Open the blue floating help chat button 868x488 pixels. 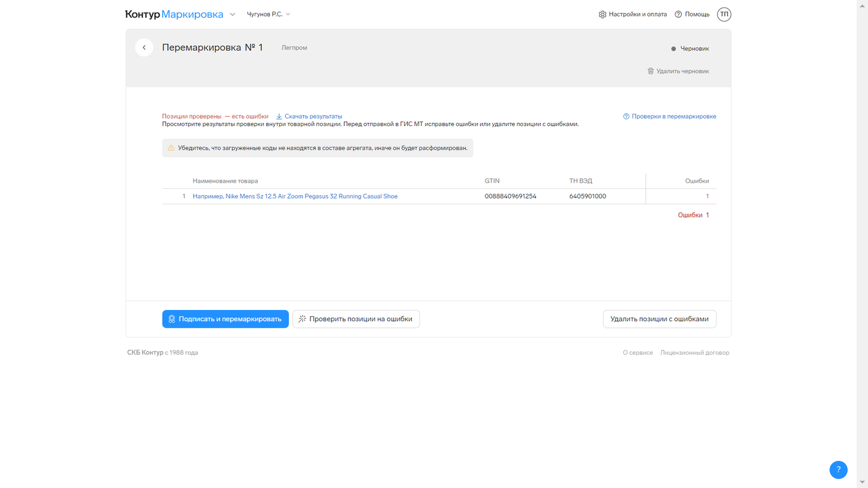[x=839, y=470]
